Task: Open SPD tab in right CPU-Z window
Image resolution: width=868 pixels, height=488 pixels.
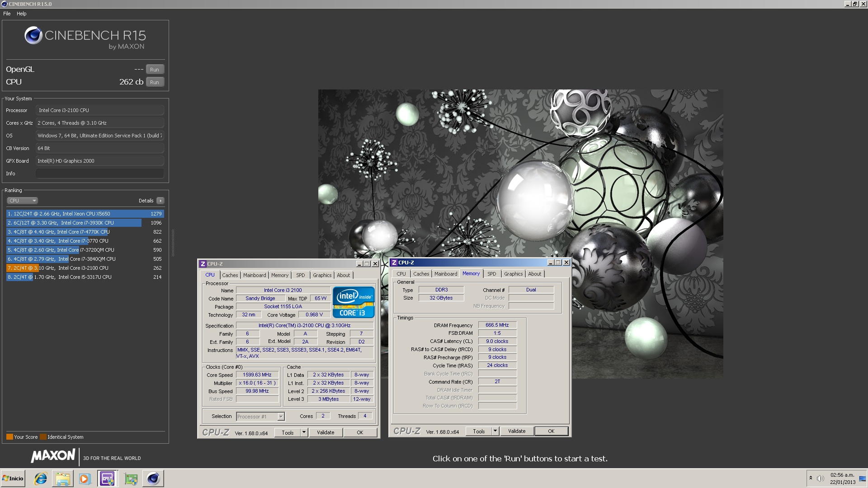Action: pos(492,274)
